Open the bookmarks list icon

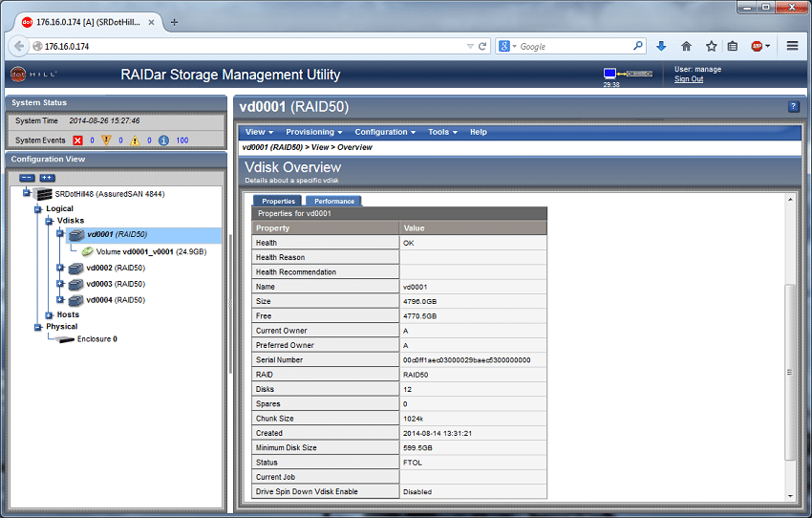tap(733, 46)
